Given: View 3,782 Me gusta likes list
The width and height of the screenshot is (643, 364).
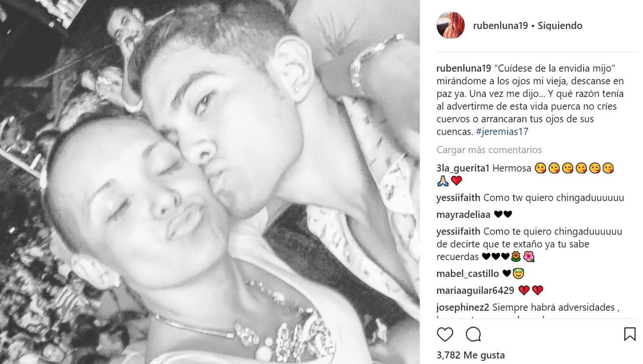Looking at the screenshot, I should pos(463,354).
